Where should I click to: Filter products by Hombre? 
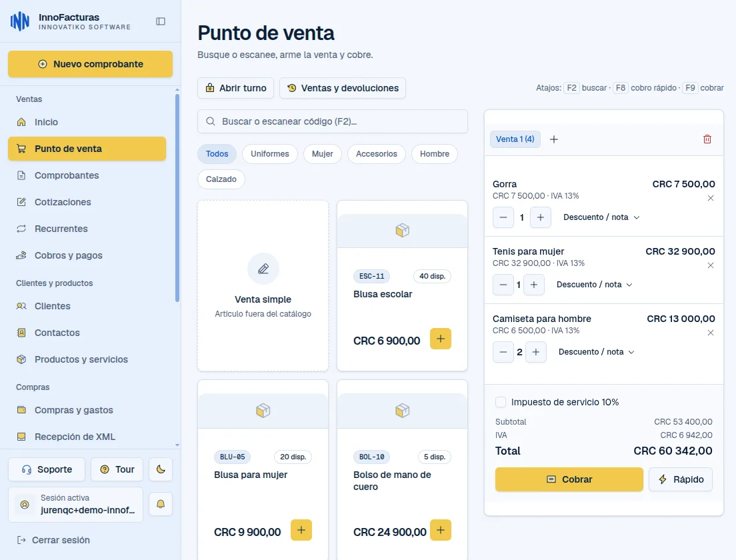tap(435, 154)
